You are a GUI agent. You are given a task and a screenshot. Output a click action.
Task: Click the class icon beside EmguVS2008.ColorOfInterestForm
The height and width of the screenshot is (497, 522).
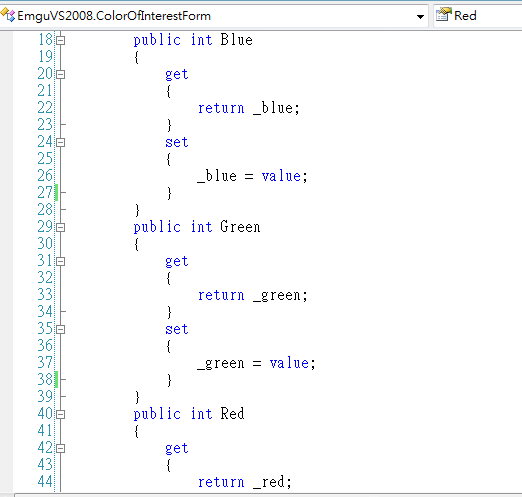click(7, 15)
